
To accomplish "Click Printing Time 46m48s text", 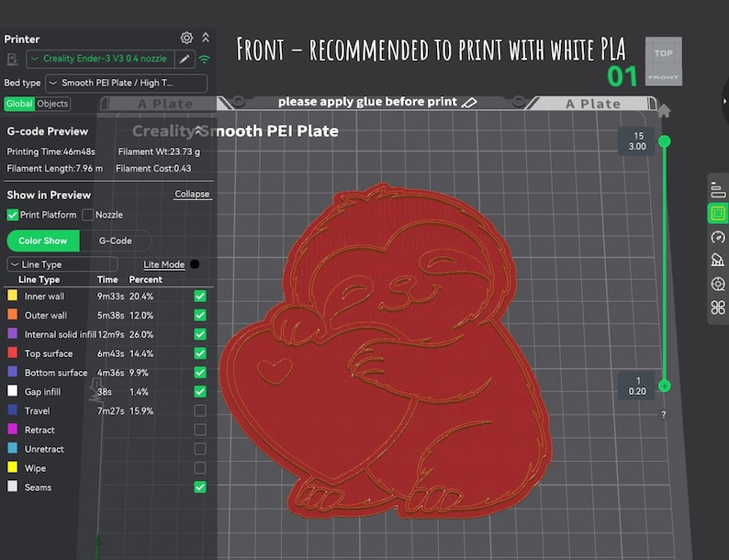I will 50,151.
